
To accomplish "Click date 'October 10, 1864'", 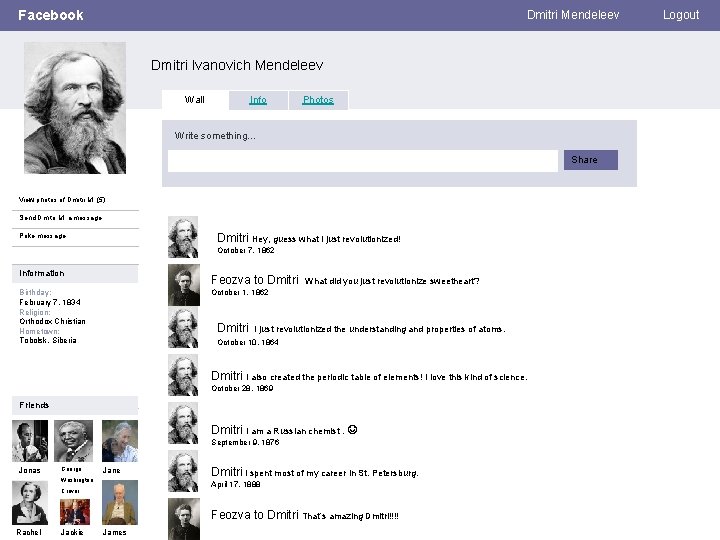I will click(x=248, y=342).
